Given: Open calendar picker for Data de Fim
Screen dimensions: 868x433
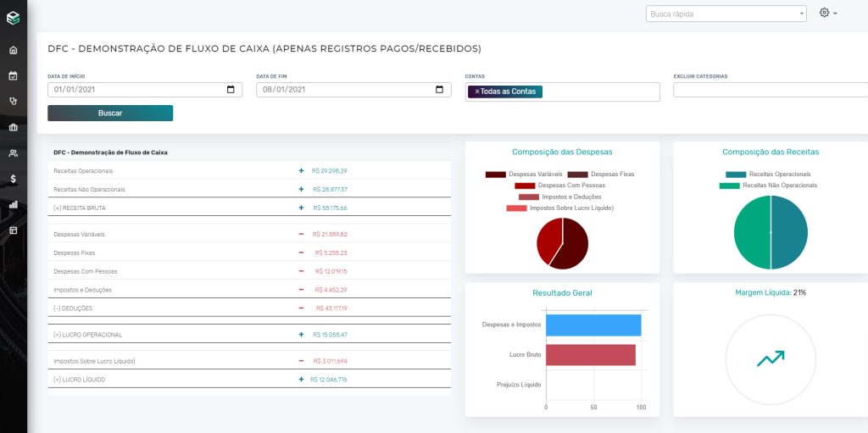Looking at the screenshot, I should click(x=440, y=90).
